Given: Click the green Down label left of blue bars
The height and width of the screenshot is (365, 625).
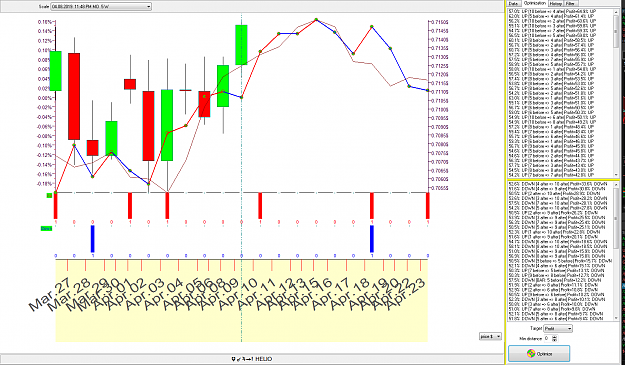Looking at the screenshot, I should [x=46, y=228].
